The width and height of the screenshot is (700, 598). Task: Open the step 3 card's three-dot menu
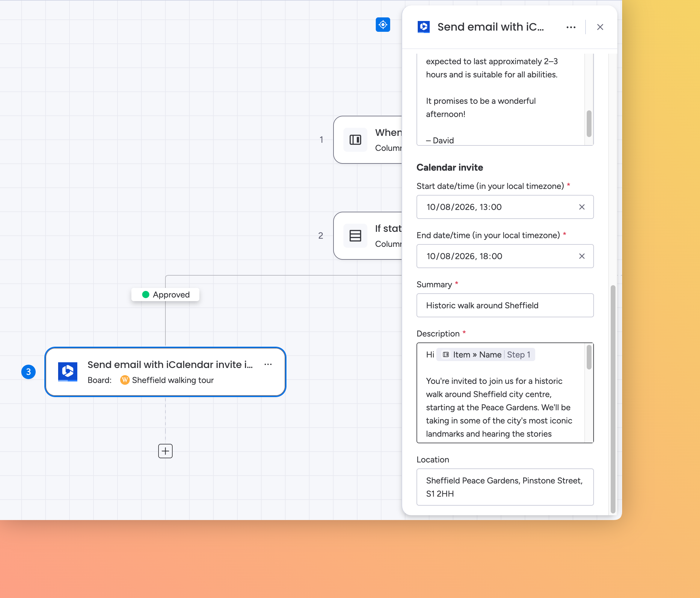[x=268, y=364]
